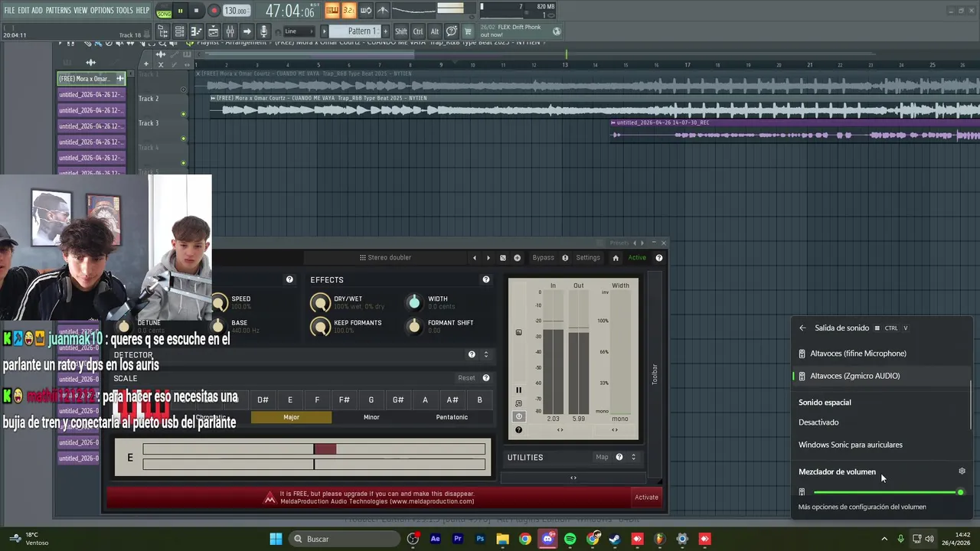
Task: Open the EDIT menu
Action: point(23,10)
